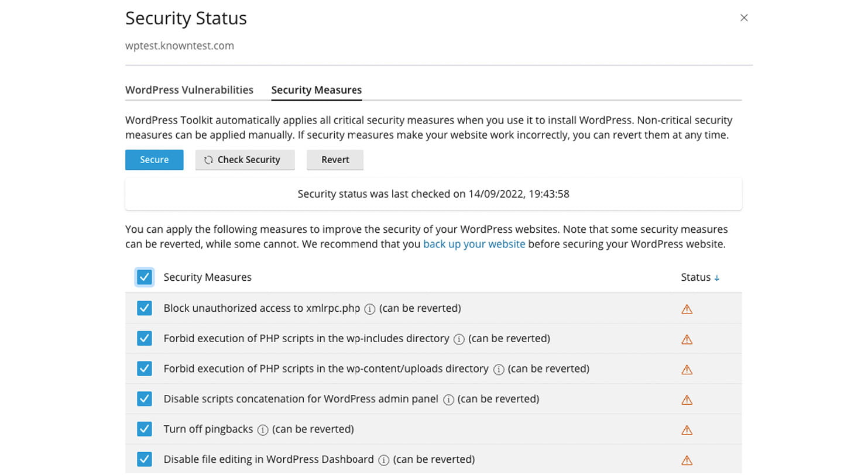This screenshot has height=475, width=868.
Task: Click info icon for wp-includes directory measure
Action: pyautogui.click(x=459, y=339)
